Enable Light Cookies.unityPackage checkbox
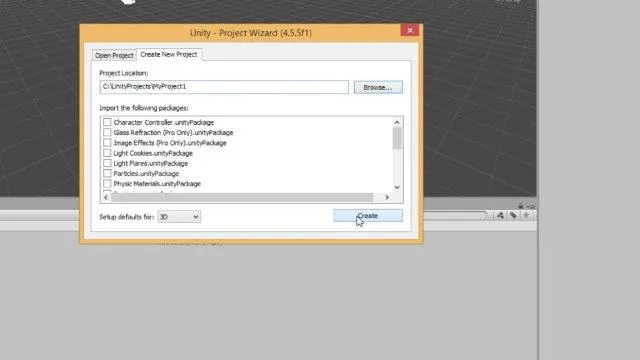640x360 pixels. tap(107, 153)
